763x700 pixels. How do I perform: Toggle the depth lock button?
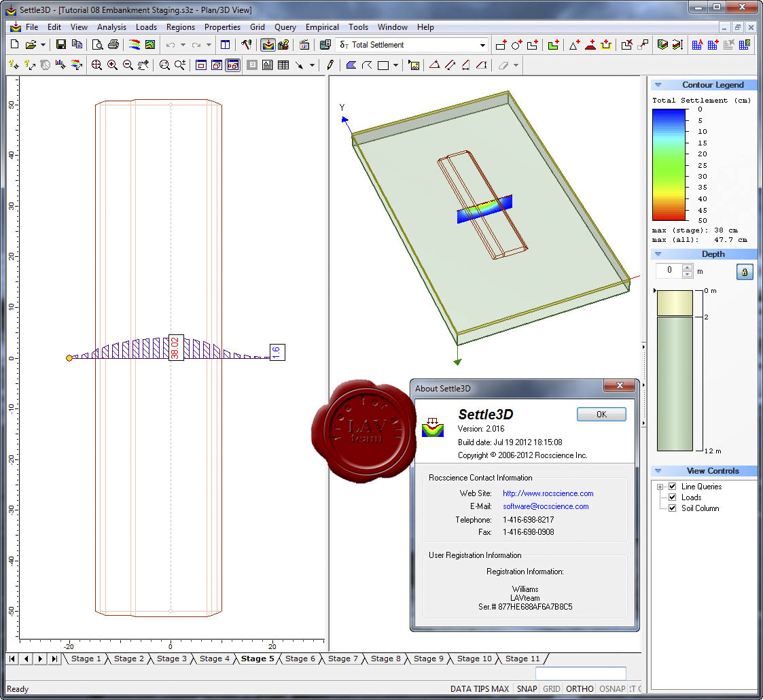pos(745,272)
